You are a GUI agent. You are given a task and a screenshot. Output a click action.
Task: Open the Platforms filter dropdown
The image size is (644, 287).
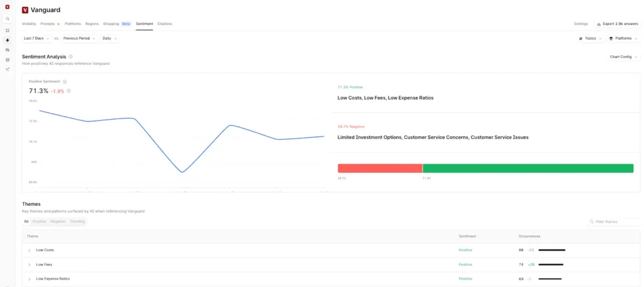(x=623, y=38)
